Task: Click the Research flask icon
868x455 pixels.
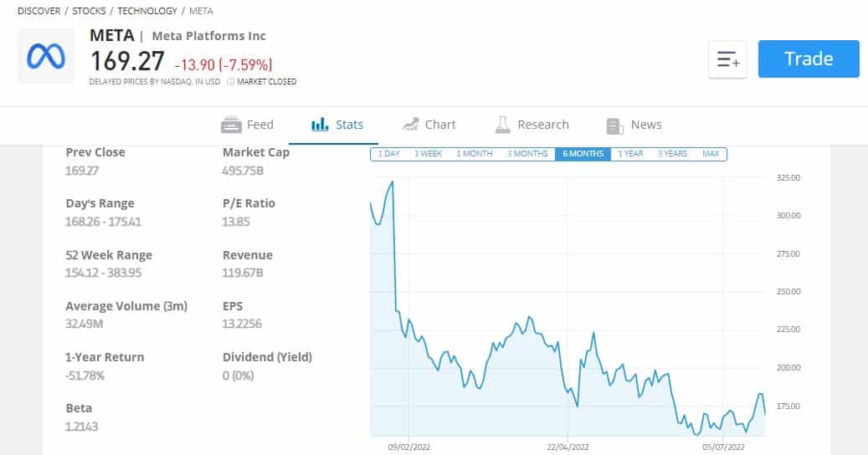Action: [503, 125]
